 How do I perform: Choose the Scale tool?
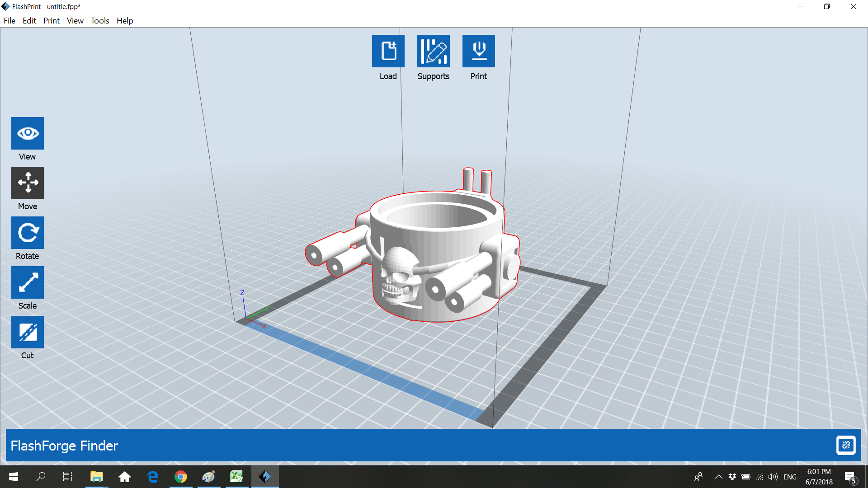tap(28, 282)
